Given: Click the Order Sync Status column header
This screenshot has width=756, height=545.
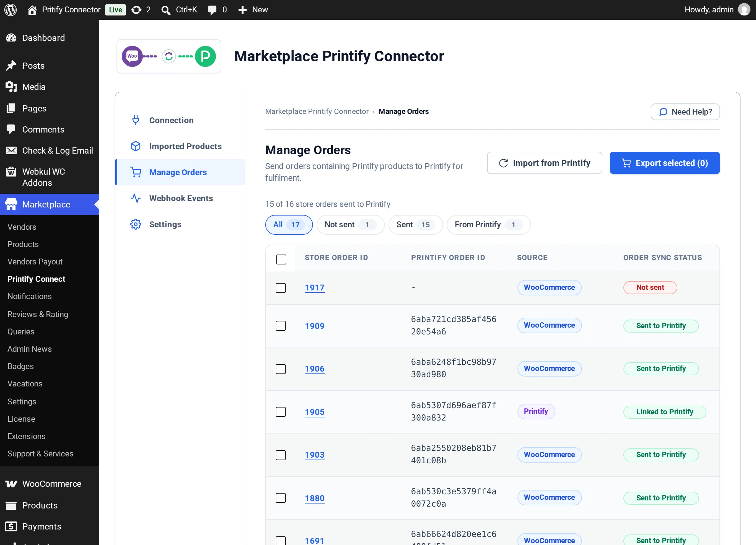Looking at the screenshot, I should (x=662, y=258).
